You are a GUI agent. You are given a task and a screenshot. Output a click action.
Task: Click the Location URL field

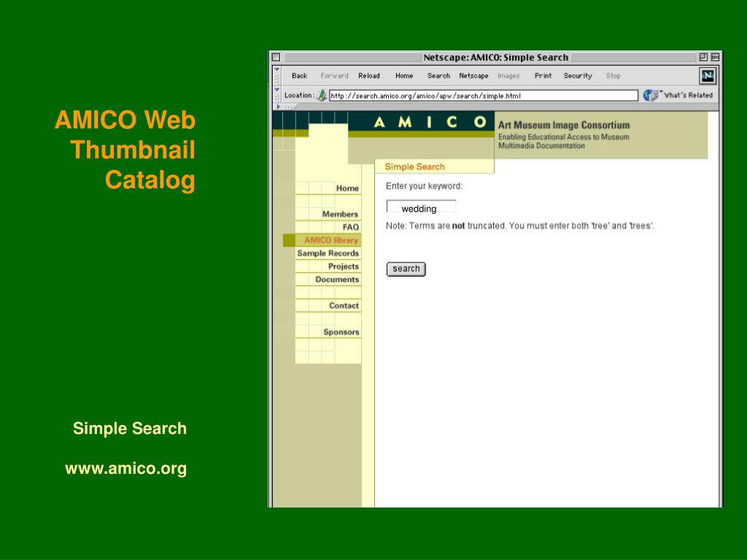483,96
